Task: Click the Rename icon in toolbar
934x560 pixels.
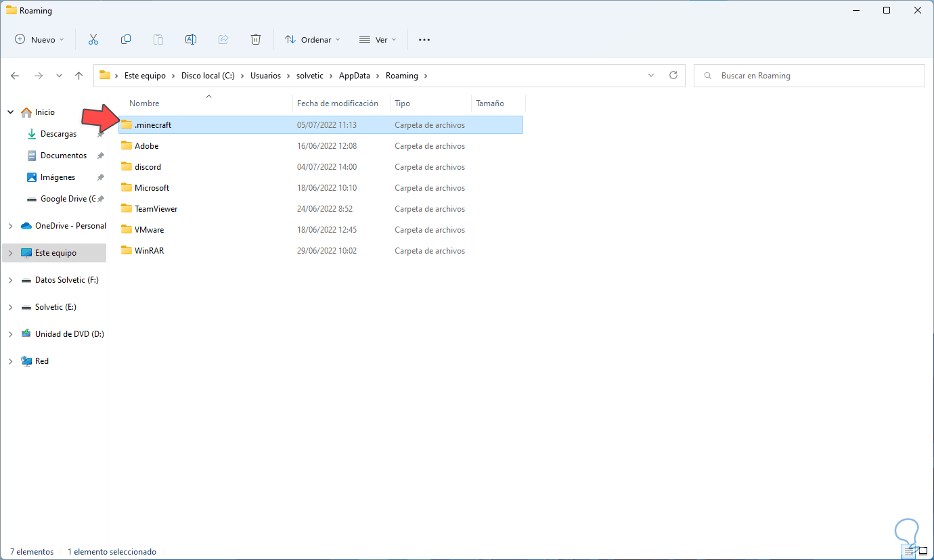Action: [191, 39]
